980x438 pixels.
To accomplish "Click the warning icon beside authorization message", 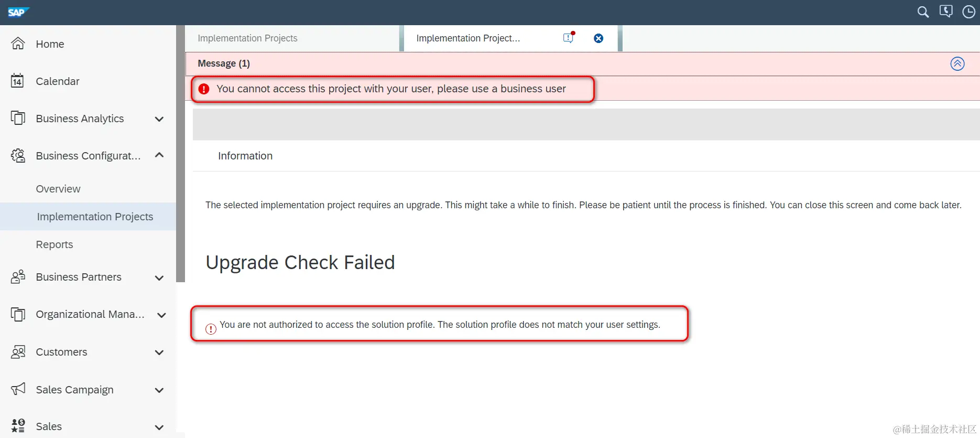I will point(211,329).
